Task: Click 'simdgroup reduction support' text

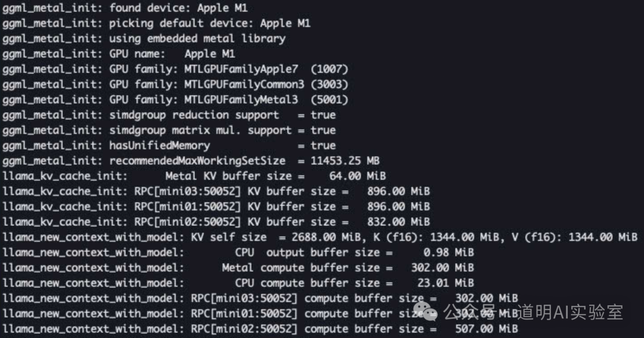Action: click(194, 115)
